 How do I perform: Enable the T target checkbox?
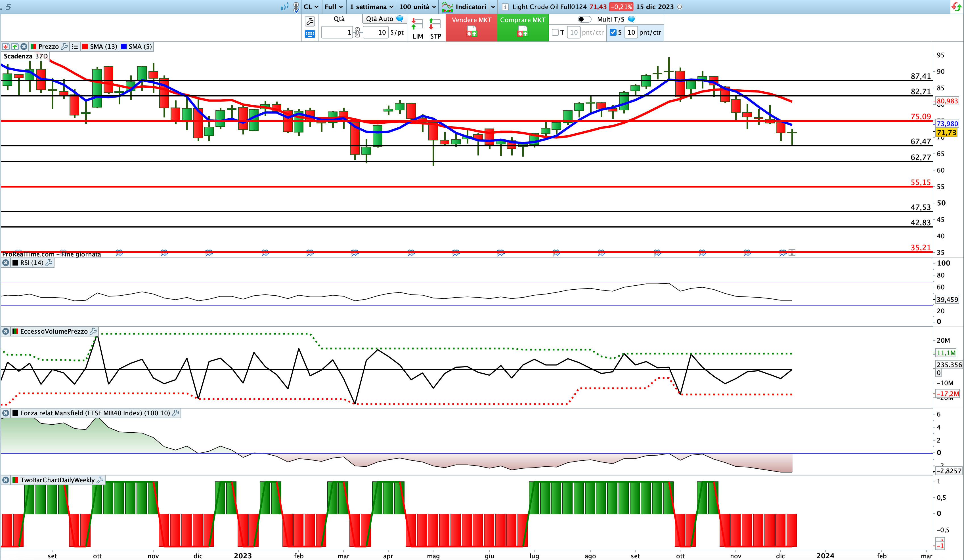point(555,33)
